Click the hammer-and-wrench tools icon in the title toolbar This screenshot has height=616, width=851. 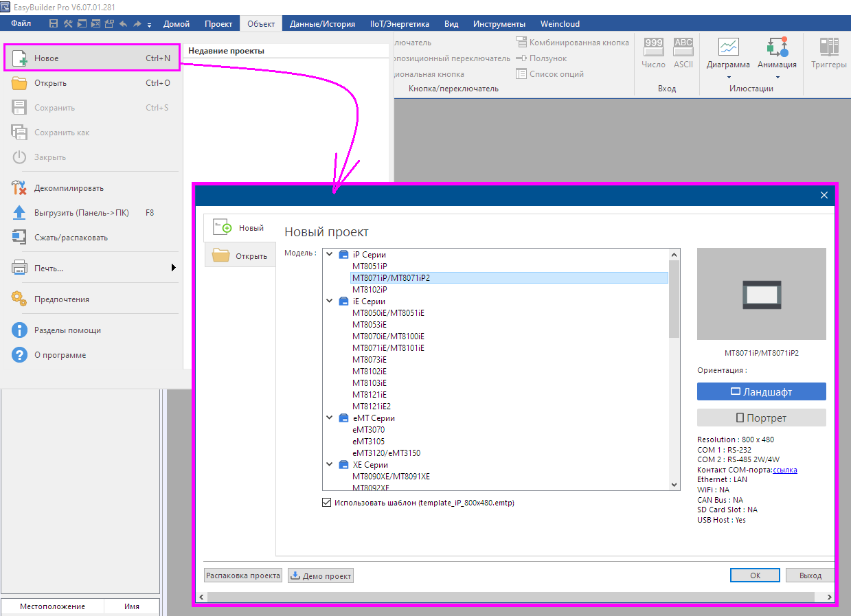[x=68, y=23]
